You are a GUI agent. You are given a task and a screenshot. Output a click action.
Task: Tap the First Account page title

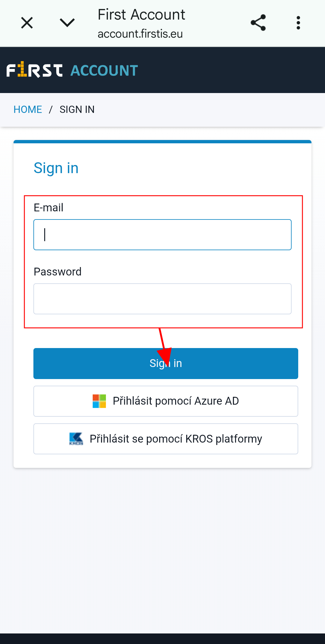[x=141, y=14]
